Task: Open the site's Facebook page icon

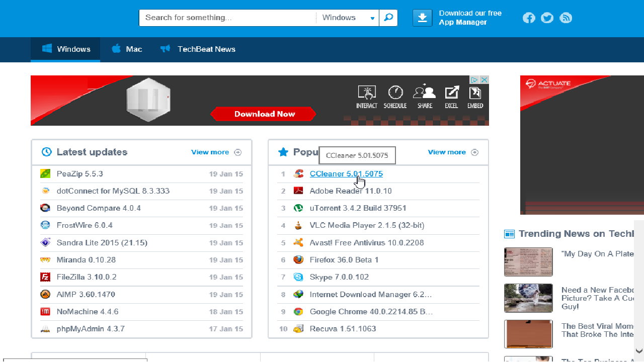Action: pos(529,18)
